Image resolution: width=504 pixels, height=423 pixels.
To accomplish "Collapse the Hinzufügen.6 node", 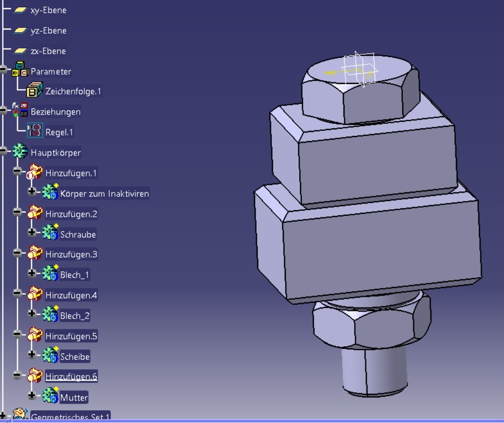I will point(17,375).
